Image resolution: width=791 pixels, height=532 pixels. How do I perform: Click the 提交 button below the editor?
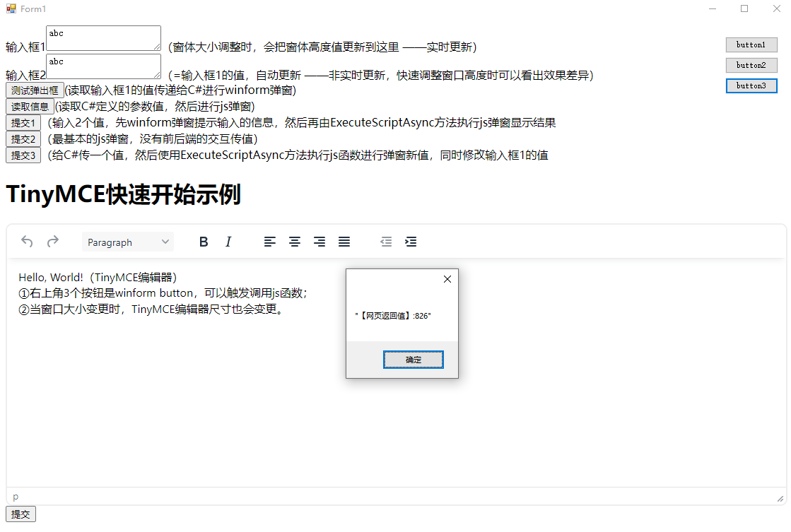pos(20,514)
